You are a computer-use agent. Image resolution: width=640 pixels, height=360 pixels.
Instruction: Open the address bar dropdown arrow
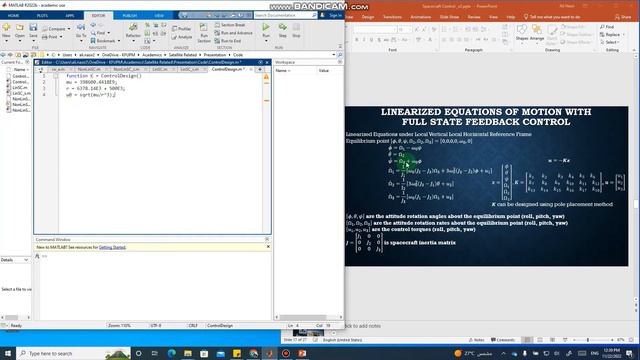pos(334,55)
